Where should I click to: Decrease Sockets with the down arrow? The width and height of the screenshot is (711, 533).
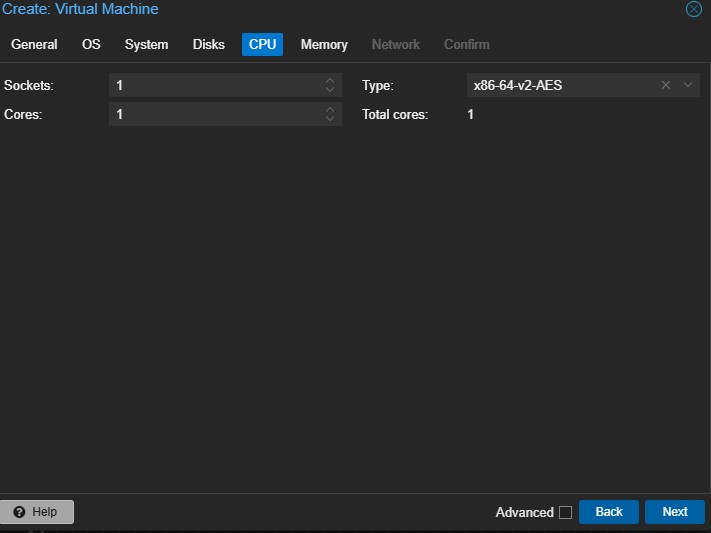pyautogui.click(x=330, y=90)
